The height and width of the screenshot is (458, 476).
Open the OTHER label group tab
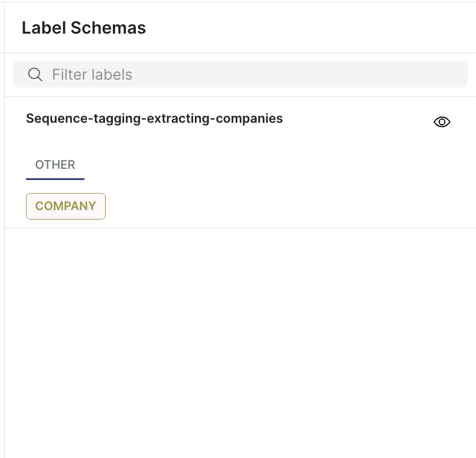(x=55, y=165)
